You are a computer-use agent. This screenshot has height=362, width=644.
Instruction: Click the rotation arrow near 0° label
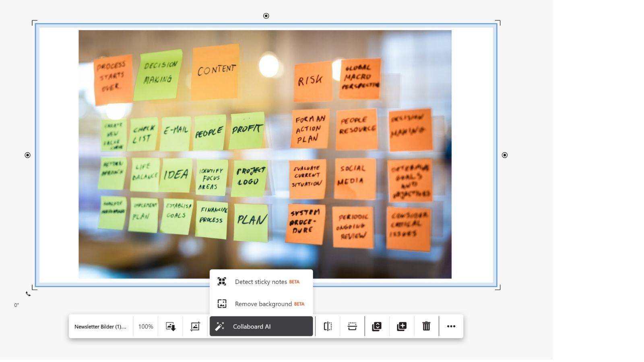pyautogui.click(x=28, y=294)
